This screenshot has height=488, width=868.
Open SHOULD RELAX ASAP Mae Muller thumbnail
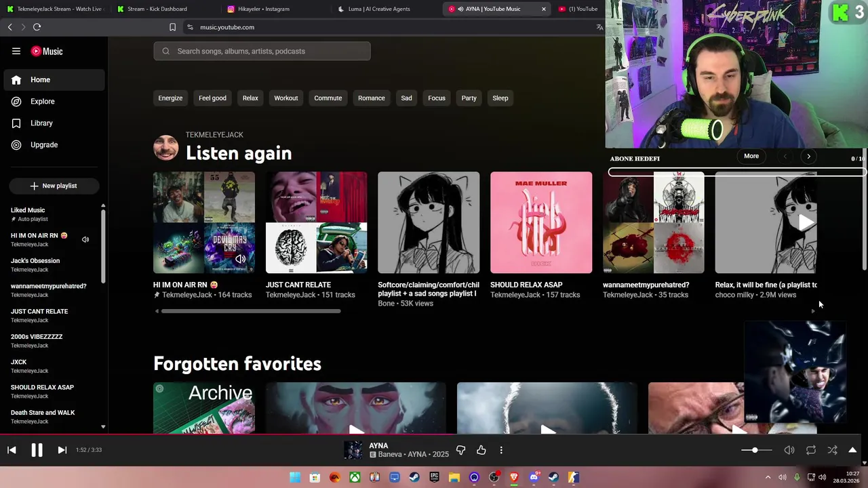coord(541,222)
